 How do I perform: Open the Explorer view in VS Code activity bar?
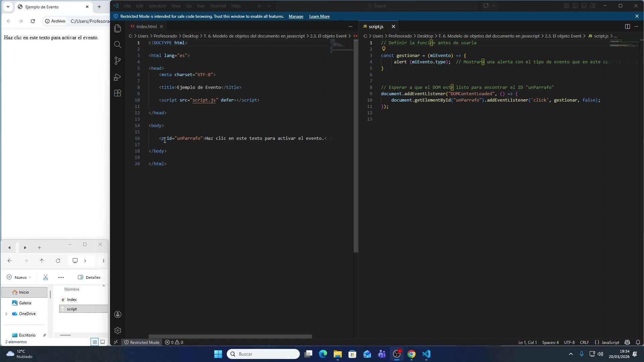coord(117,28)
